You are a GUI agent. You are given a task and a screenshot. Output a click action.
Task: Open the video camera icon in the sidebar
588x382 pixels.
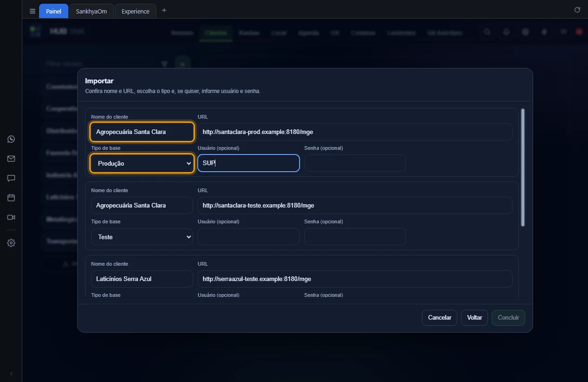click(x=11, y=217)
